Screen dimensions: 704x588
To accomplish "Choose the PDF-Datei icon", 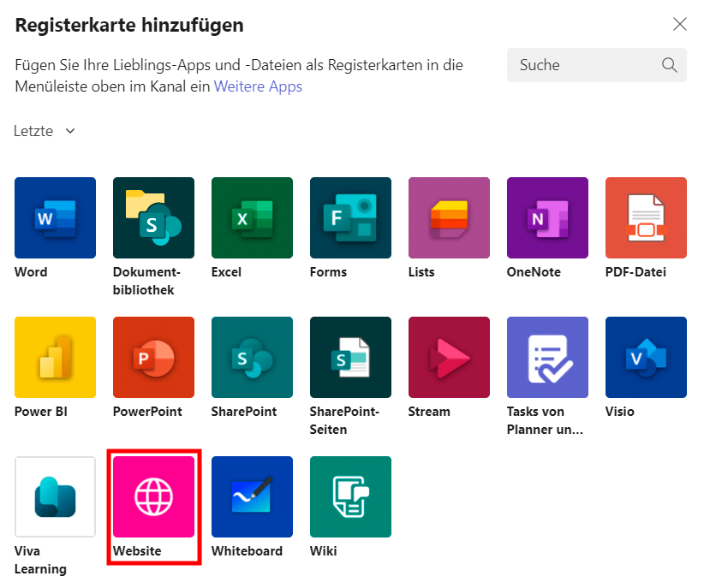I will (x=646, y=217).
